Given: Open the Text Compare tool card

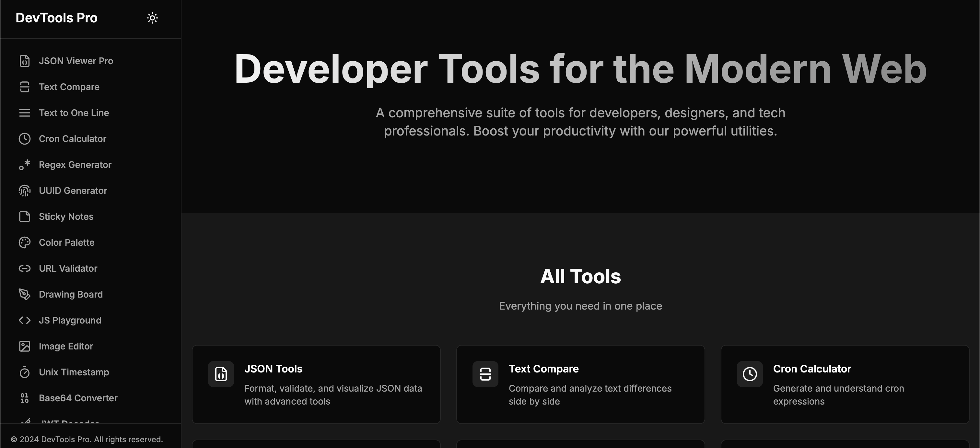Looking at the screenshot, I should click(580, 384).
